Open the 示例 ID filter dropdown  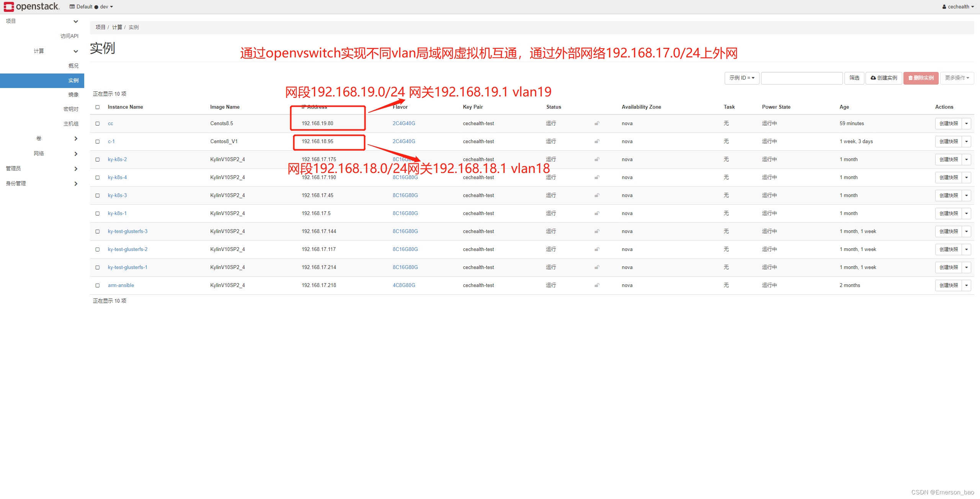coord(741,78)
